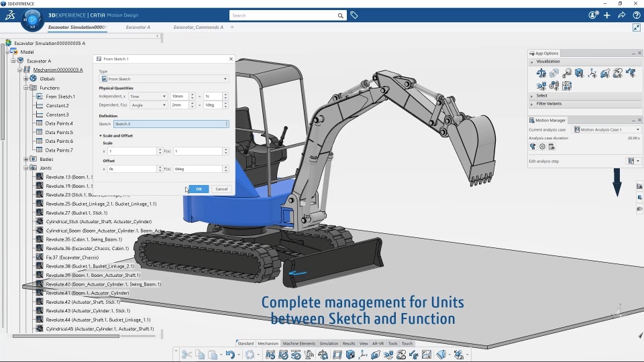Select Data Points.4 in the tree
The width and height of the screenshot is (644, 362).
coord(59,123)
